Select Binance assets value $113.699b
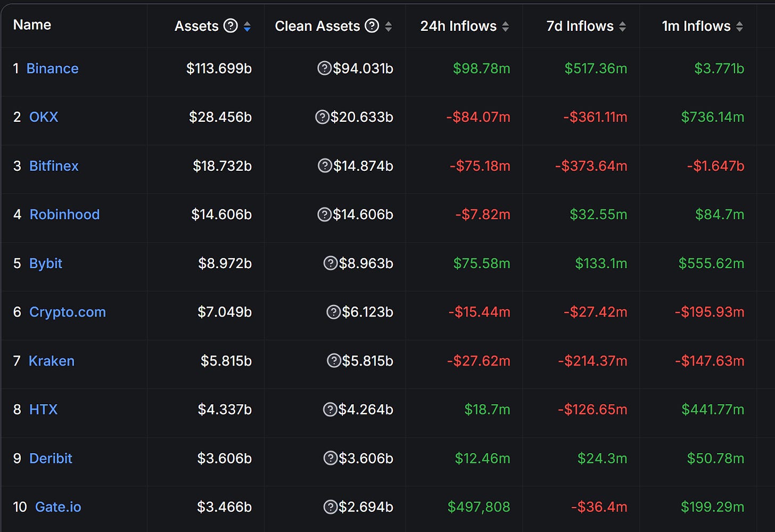Screen dimensions: 775x532 click(x=219, y=69)
